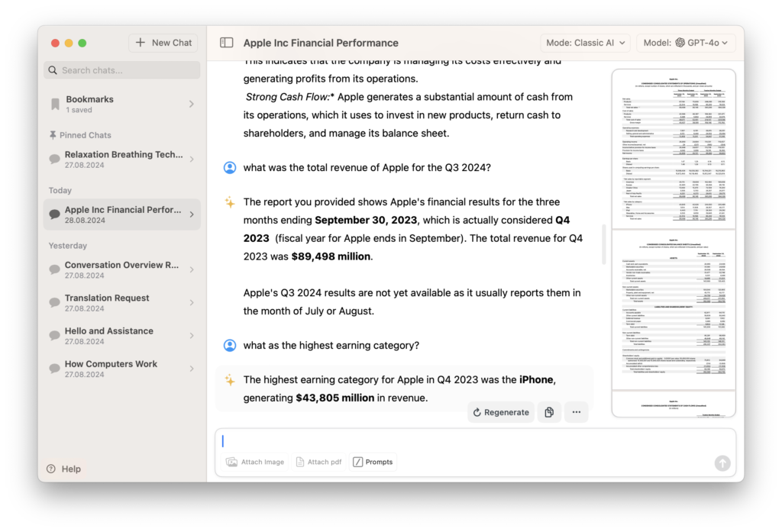Open the three-dot more options menu

[577, 412]
